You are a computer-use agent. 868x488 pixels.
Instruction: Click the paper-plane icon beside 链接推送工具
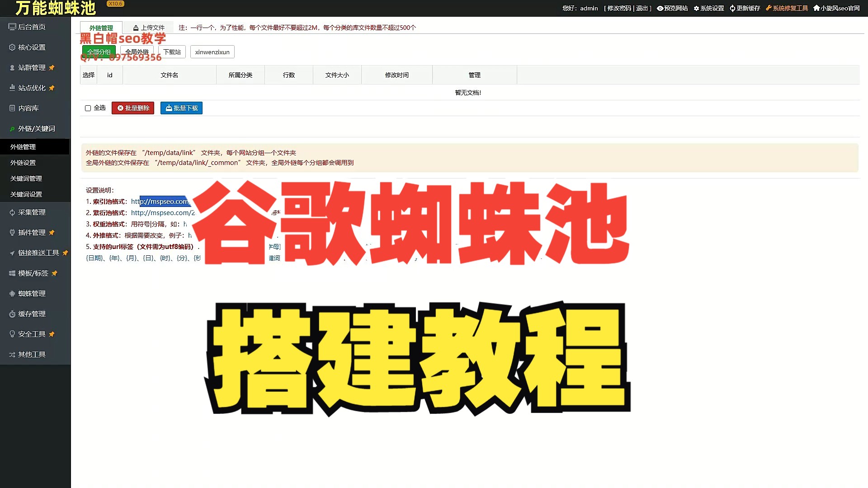[12, 253]
